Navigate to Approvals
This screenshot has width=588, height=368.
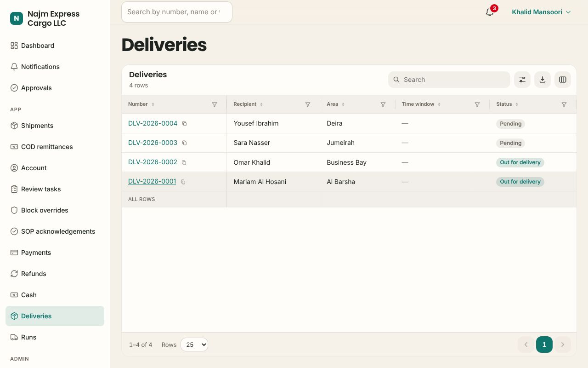click(55, 88)
